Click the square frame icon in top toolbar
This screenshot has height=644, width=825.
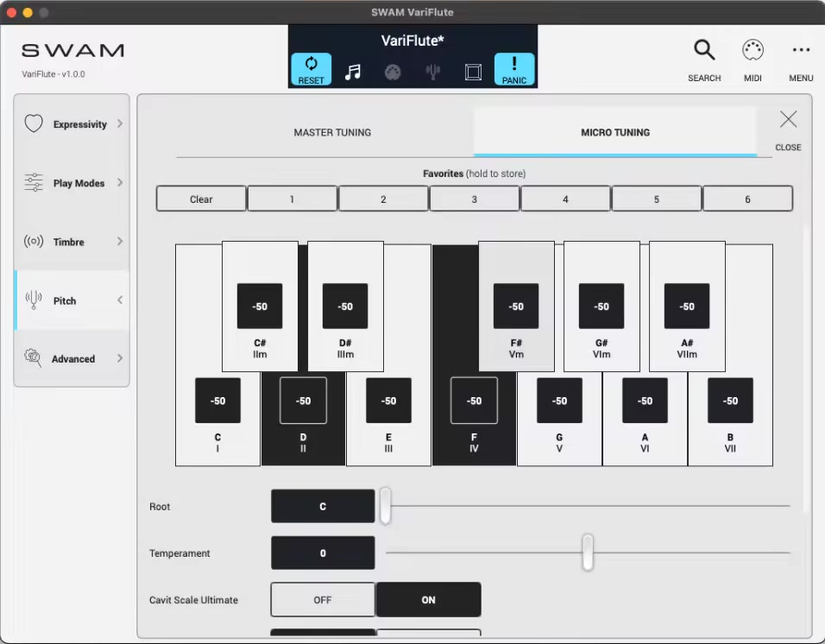[473, 72]
